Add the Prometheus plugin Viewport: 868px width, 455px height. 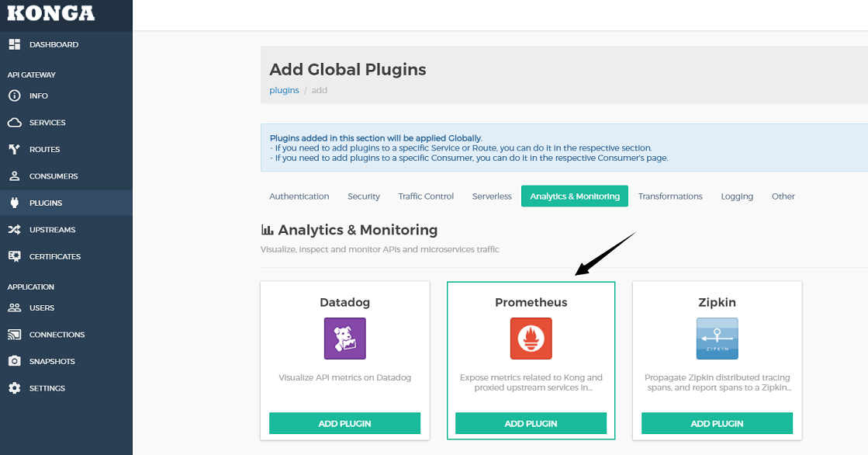[531, 423]
